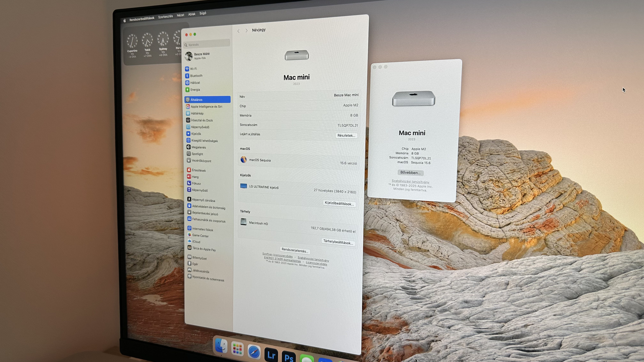Screen dimensions: 644x362
Task: Click the Tárhelybeállítások... button
Action: [x=338, y=242]
